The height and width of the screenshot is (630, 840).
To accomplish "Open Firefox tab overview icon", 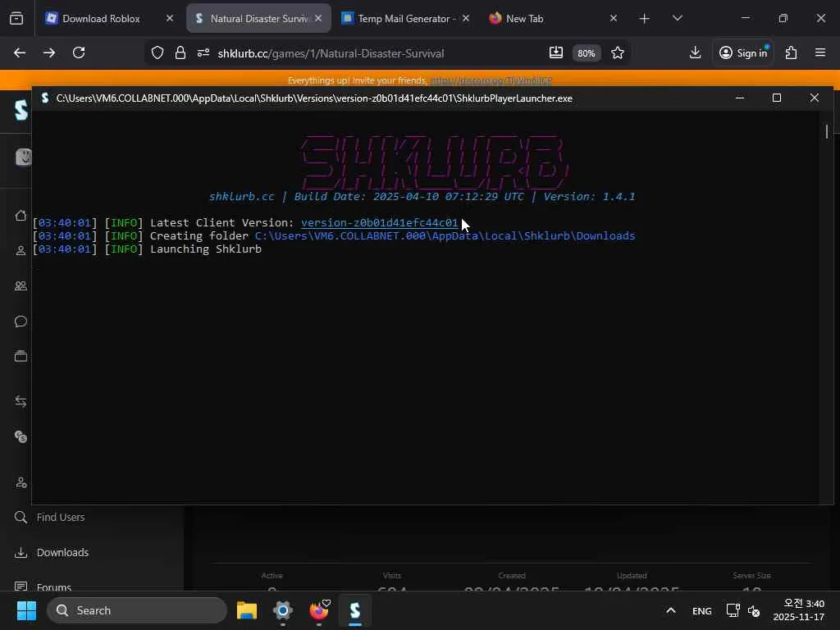I will pyautogui.click(x=16, y=19).
